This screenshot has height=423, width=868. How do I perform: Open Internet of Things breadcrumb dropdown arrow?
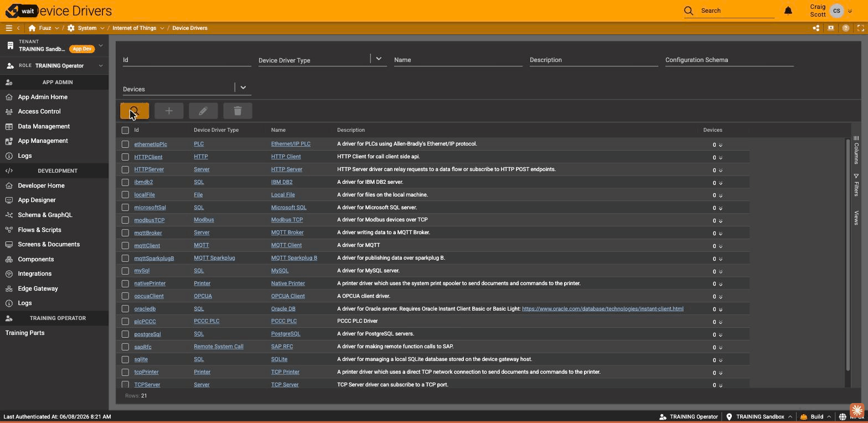pyautogui.click(x=162, y=28)
